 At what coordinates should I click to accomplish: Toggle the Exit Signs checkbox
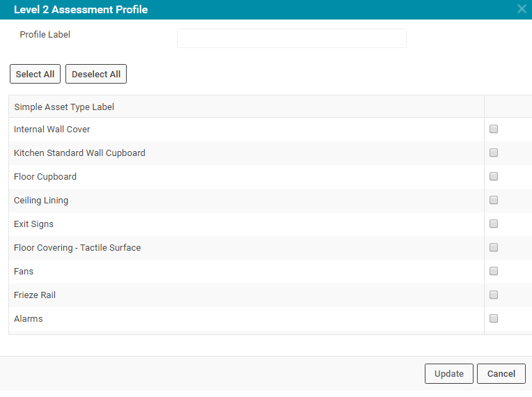pyautogui.click(x=494, y=224)
